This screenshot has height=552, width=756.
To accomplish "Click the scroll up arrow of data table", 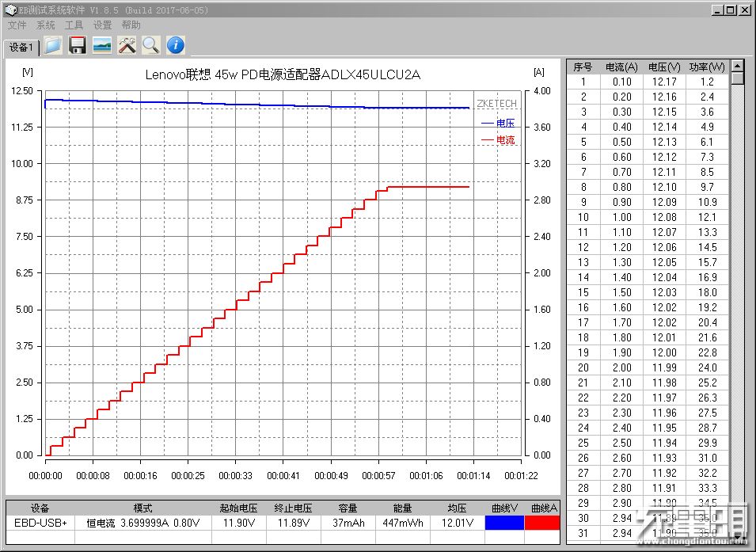I will coord(737,66).
